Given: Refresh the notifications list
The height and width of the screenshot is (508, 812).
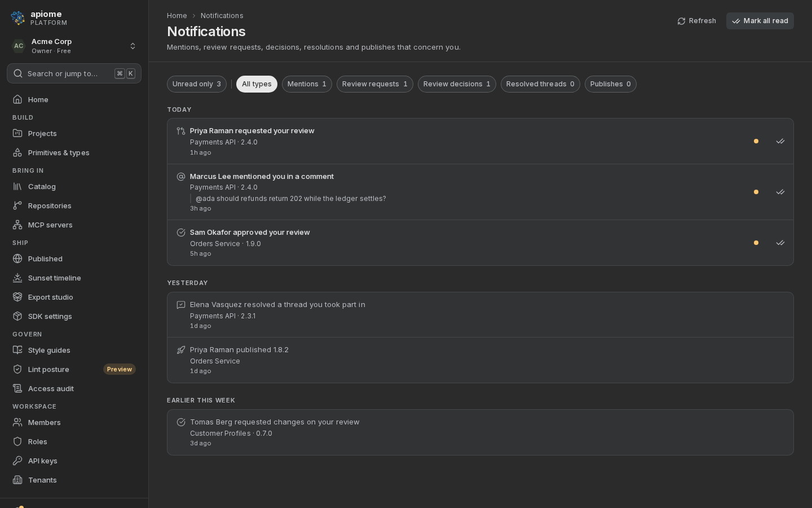Looking at the screenshot, I should 697,21.
